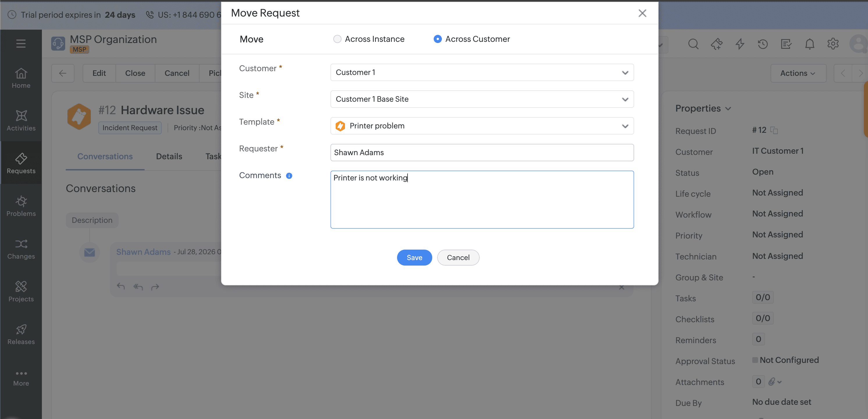Image resolution: width=868 pixels, height=419 pixels.
Task: Click the Cancel request toolbar button
Action: pos(177,73)
